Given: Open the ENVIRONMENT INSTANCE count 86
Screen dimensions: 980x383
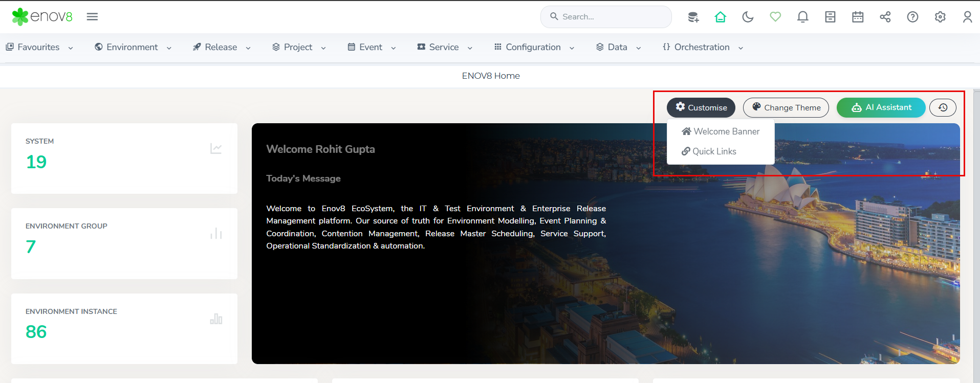Looking at the screenshot, I should 36,332.
